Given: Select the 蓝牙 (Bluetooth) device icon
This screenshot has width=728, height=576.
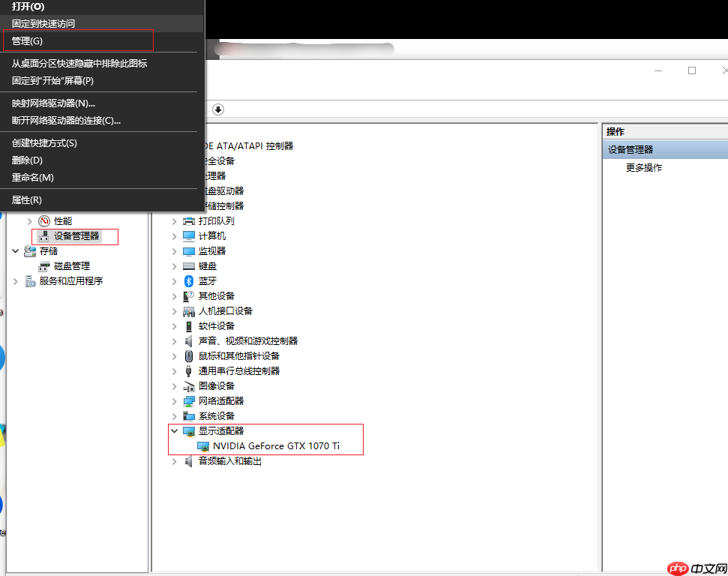Looking at the screenshot, I should coord(187,280).
